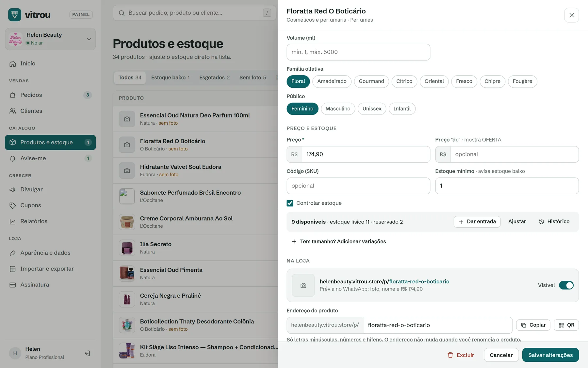Open Avise-me bell item
The width and height of the screenshot is (588, 368).
tap(50, 158)
